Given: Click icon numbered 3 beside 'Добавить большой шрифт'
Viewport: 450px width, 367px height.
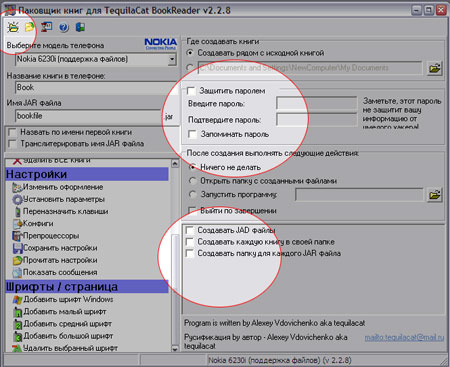Looking at the screenshot, I should [x=18, y=336].
